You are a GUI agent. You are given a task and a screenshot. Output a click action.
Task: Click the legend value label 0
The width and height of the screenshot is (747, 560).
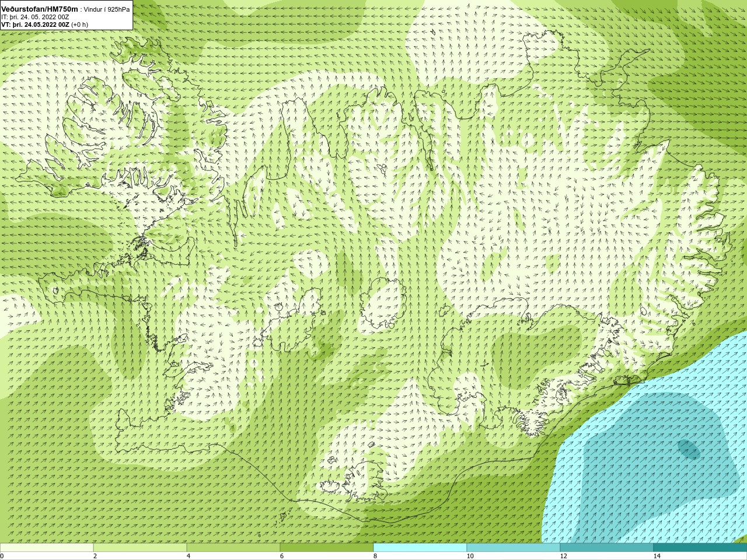2,556
